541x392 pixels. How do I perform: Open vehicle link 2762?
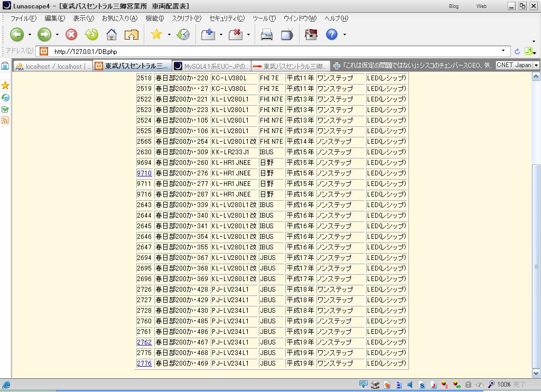144,342
